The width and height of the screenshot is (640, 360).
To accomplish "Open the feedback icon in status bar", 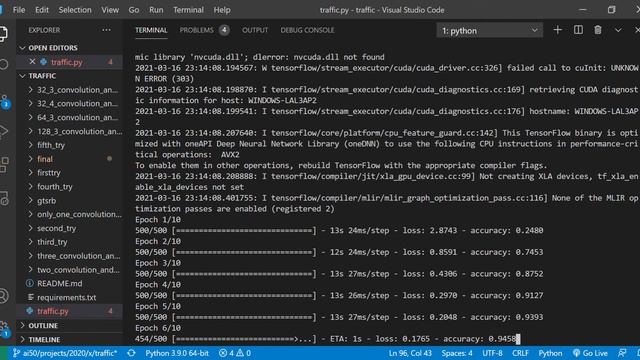I will [622, 353].
